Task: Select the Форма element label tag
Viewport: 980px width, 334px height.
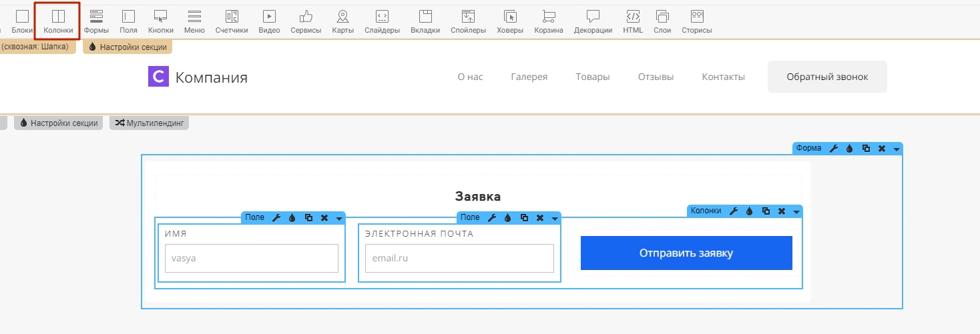Action: pyautogui.click(x=809, y=149)
